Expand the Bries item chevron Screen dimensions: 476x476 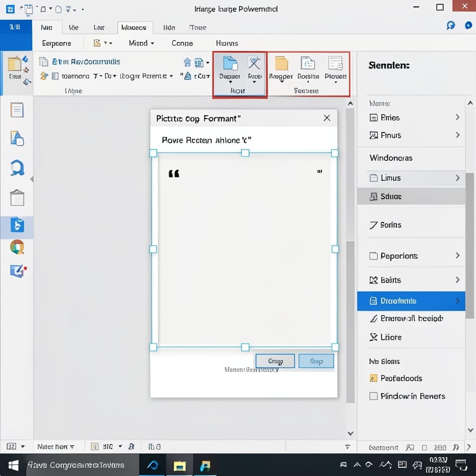(x=457, y=117)
